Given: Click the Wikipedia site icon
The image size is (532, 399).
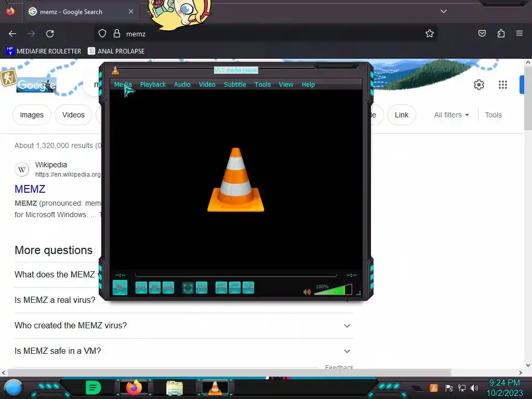Looking at the screenshot, I should point(22,169).
